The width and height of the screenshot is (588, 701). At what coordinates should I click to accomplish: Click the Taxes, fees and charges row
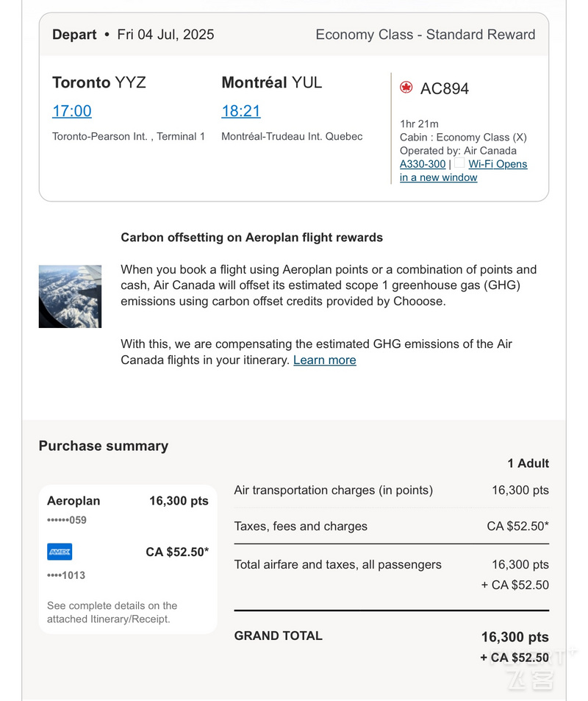(392, 526)
